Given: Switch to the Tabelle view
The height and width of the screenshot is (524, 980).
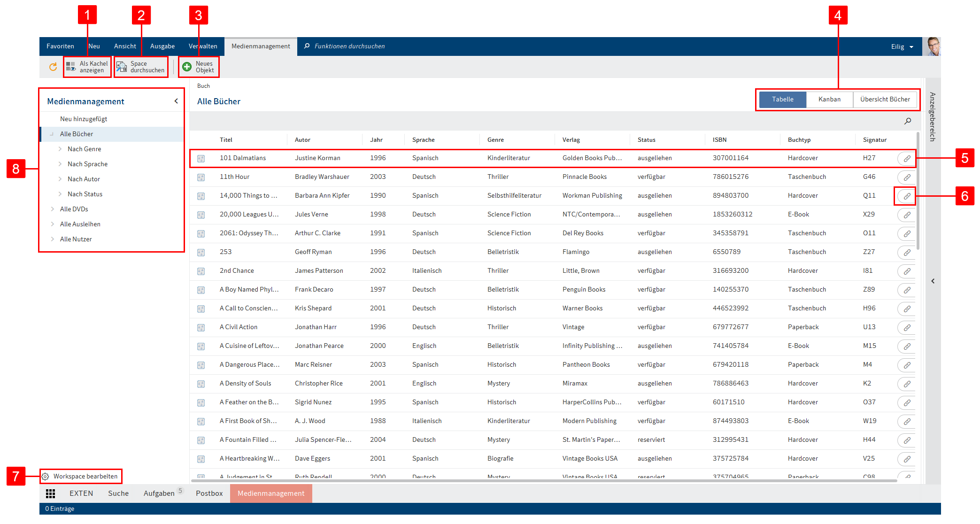Looking at the screenshot, I should point(782,100).
